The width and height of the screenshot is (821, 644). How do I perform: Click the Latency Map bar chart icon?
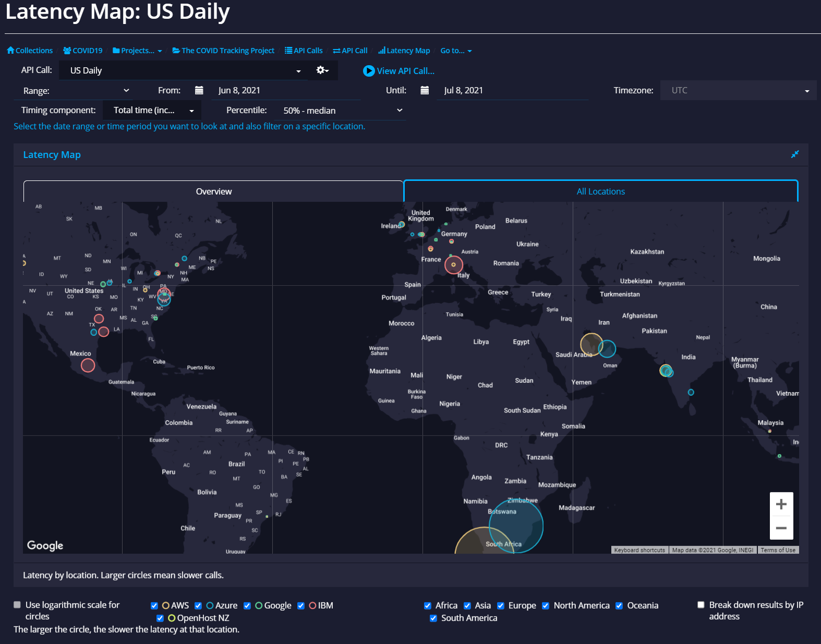(x=382, y=51)
